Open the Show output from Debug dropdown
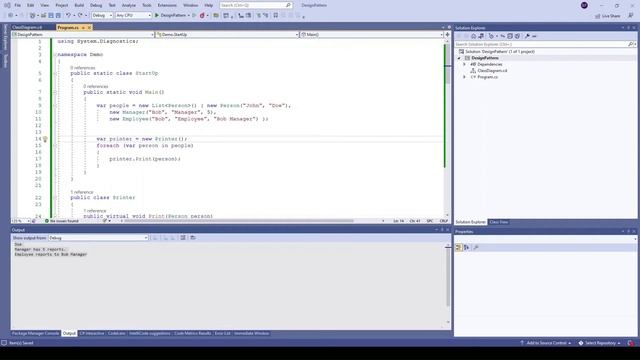Screen dimensions: 640x360 98,238
